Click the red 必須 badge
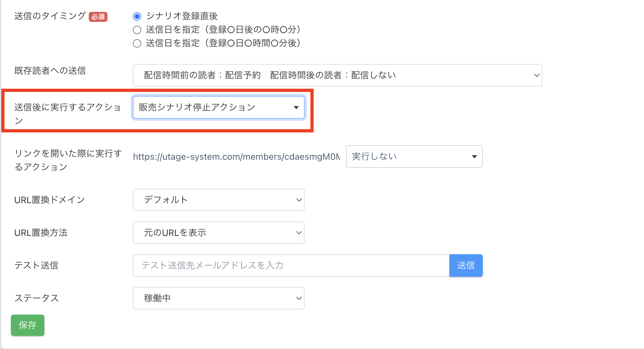 [98, 17]
